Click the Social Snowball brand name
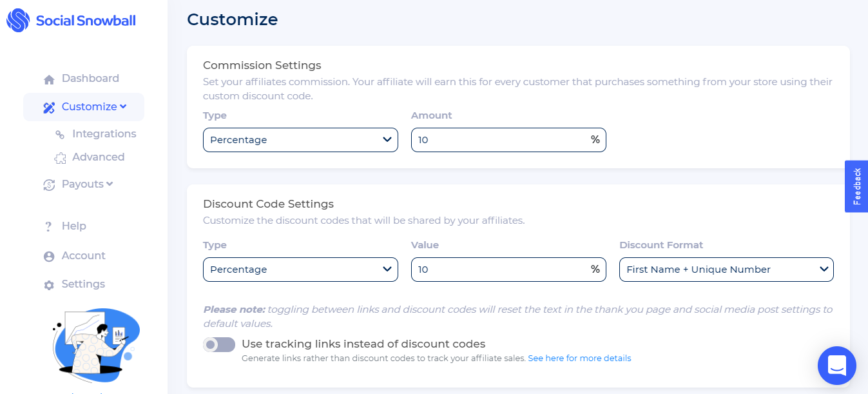 [86, 21]
